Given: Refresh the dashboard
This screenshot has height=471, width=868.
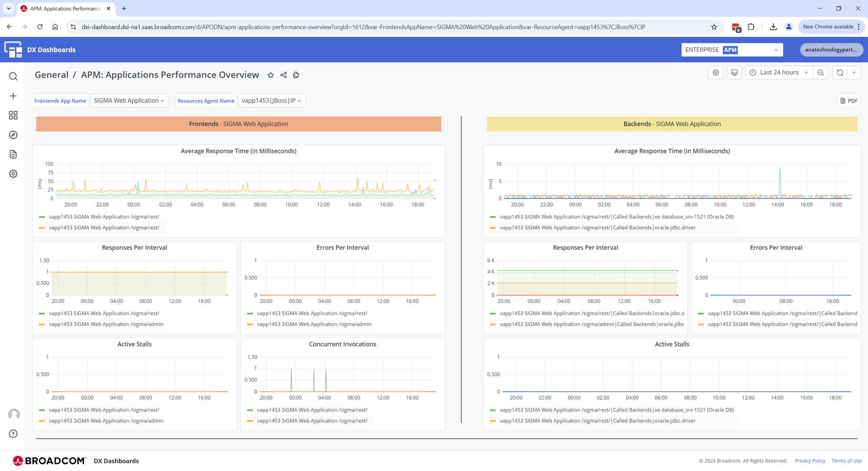Looking at the screenshot, I should pyautogui.click(x=839, y=72).
